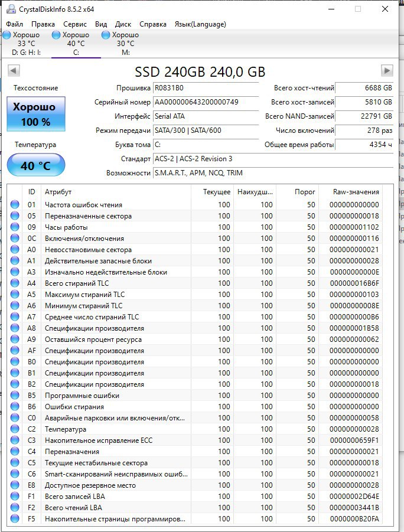Click the 5810 GB host writes value
Image resolution: width=404 pixels, height=532 pixels.
point(364,102)
